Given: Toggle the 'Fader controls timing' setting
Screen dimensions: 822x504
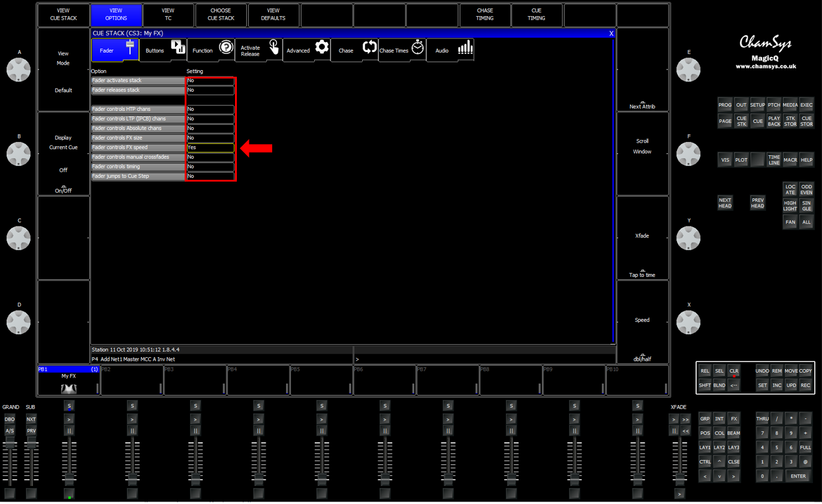Looking at the screenshot, I should 210,167.
